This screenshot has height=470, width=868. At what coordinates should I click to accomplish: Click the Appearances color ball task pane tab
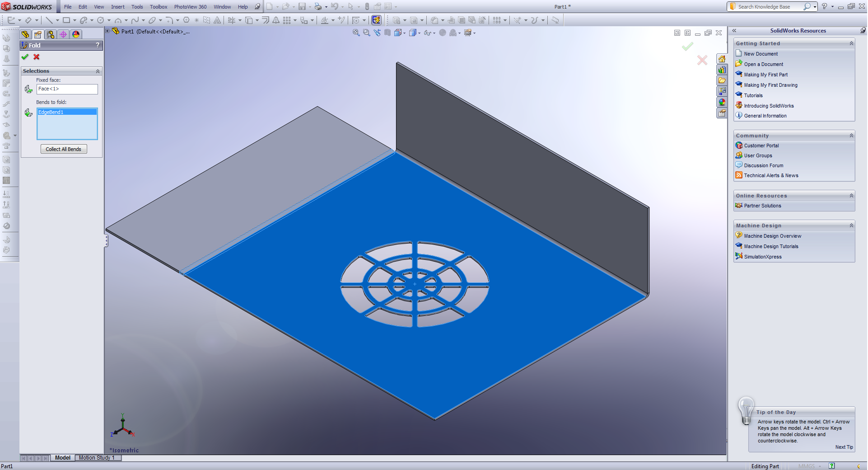pos(722,102)
